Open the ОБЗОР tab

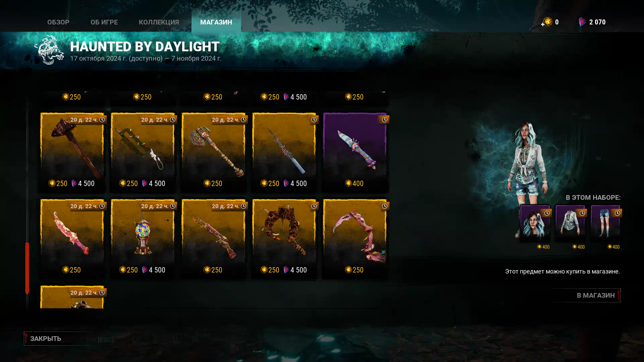point(58,22)
